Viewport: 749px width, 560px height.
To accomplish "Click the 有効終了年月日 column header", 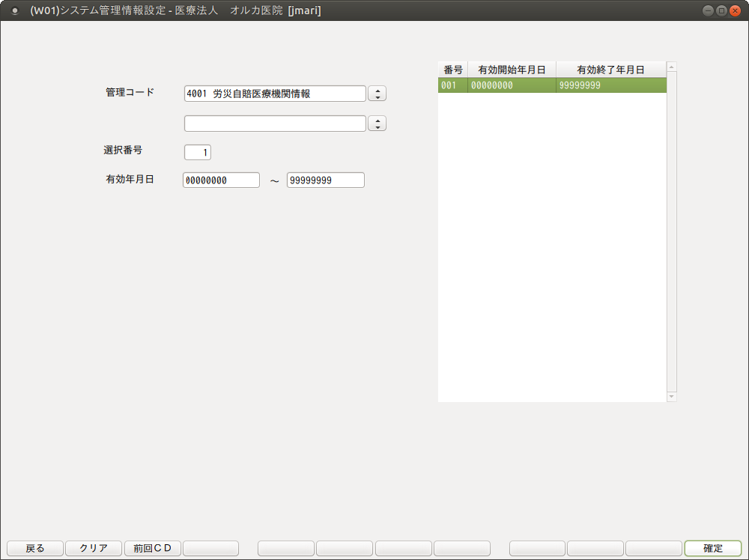I will pyautogui.click(x=610, y=70).
